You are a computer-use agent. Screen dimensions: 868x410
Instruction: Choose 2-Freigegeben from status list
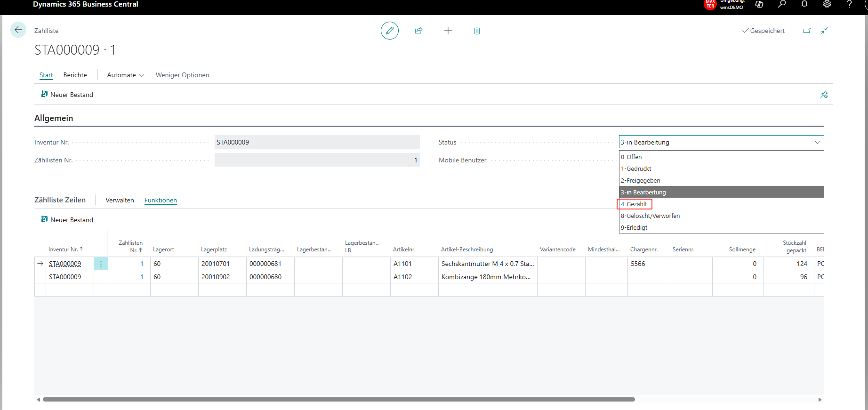(721, 180)
